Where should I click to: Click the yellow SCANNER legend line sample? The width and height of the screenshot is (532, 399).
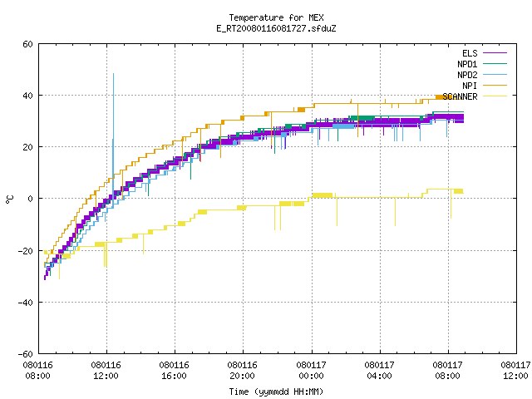(x=495, y=96)
